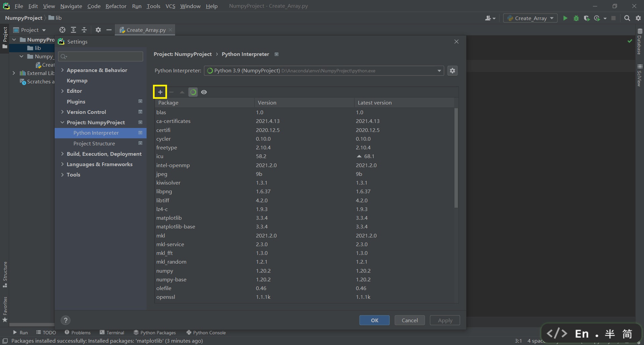
Task: Open IDE settings gear in top-right toolbar
Action: point(638,18)
